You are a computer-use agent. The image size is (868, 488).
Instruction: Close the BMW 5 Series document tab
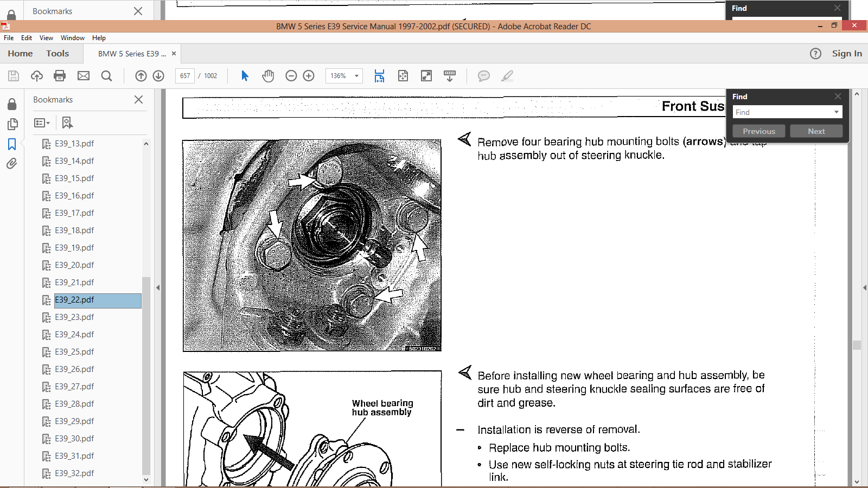click(174, 54)
